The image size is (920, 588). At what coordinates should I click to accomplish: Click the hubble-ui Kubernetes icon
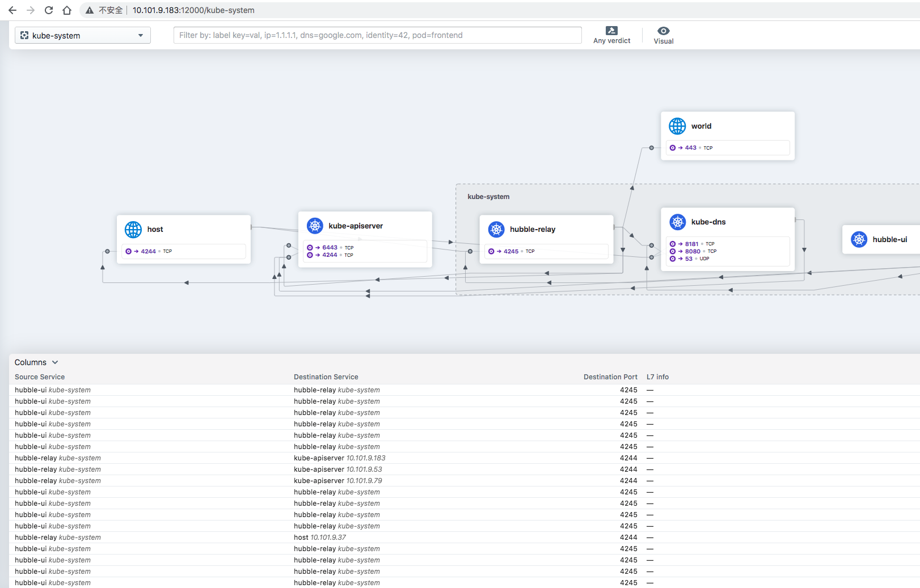859,239
